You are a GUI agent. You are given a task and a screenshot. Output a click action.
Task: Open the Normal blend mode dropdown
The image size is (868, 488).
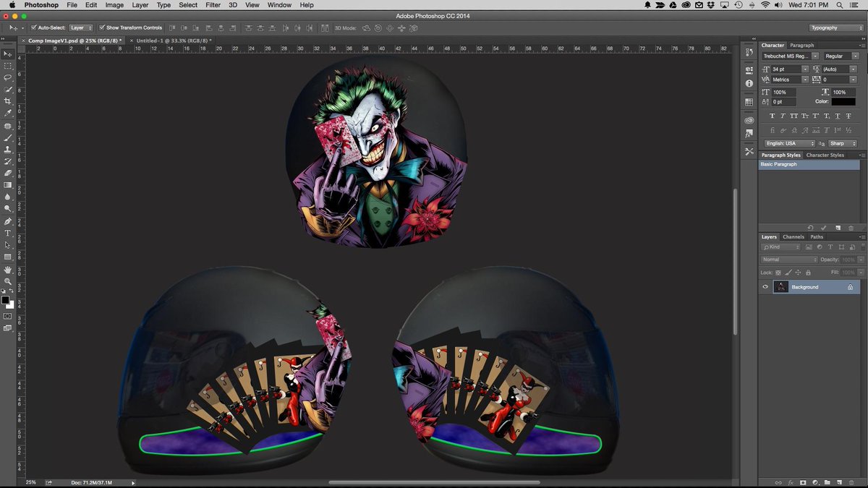789,260
